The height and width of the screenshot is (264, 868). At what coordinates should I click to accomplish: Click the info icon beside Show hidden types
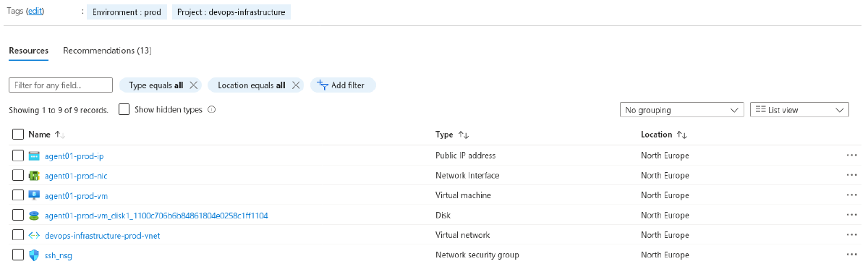[x=212, y=110]
